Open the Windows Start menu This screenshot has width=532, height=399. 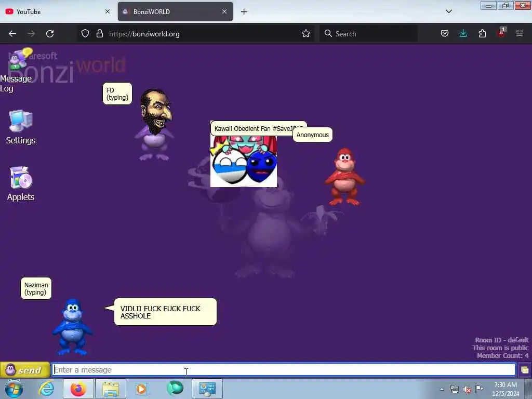pyautogui.click(x=14, y=389)
